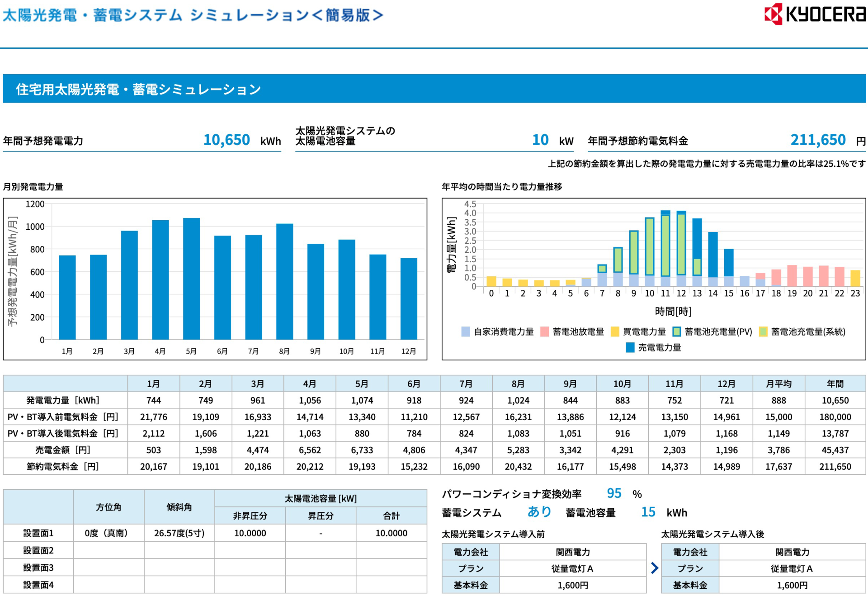Click the 5月 bar in the monthly generation chart
This screenshot has width=868, height=596.
191,279
